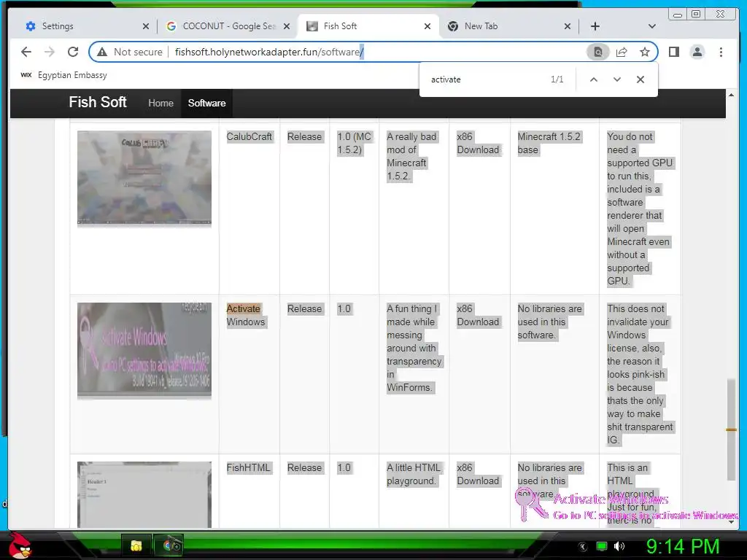Image resolution: width=747 pixels, height=560 pixels.
Task: Download Activate Windows x86 build
Action: 478,315
